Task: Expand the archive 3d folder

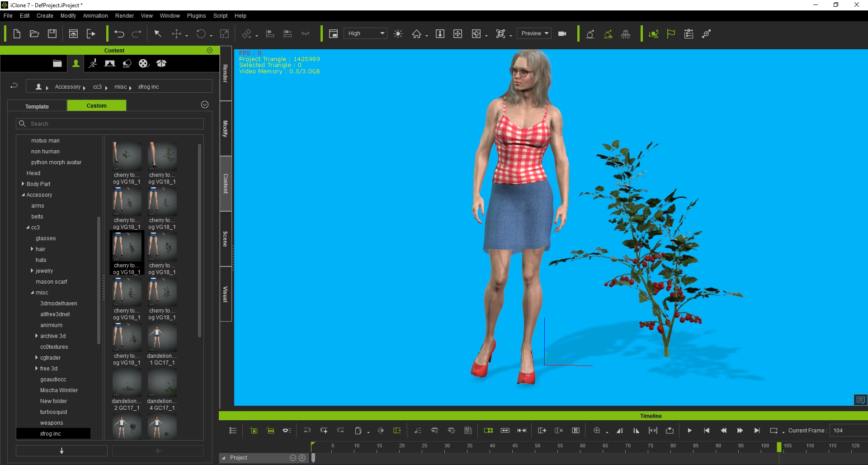Action: click(37, 336)
